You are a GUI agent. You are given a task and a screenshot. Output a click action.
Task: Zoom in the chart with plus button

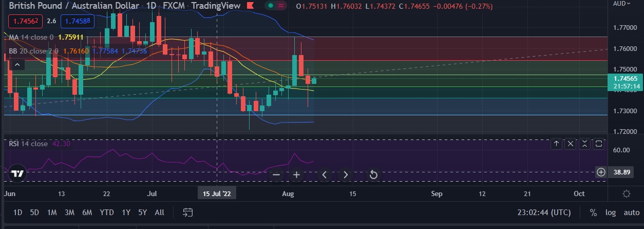click(x=296, y=175)
